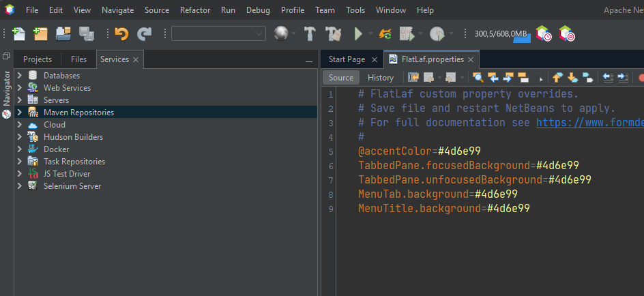644x296 pixels.
Task: Click the green Run Project arrow
Action: click(359, 33)
